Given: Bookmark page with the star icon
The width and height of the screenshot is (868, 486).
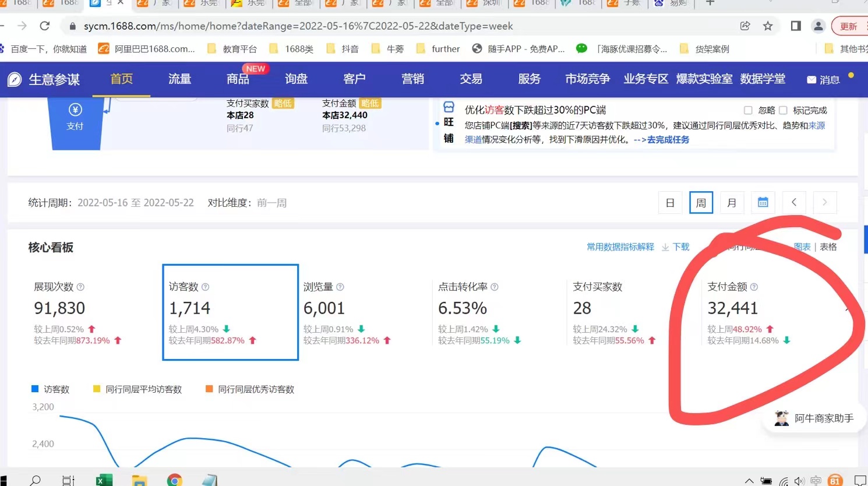Looking at the screenshot, I should tap(768, 26).
